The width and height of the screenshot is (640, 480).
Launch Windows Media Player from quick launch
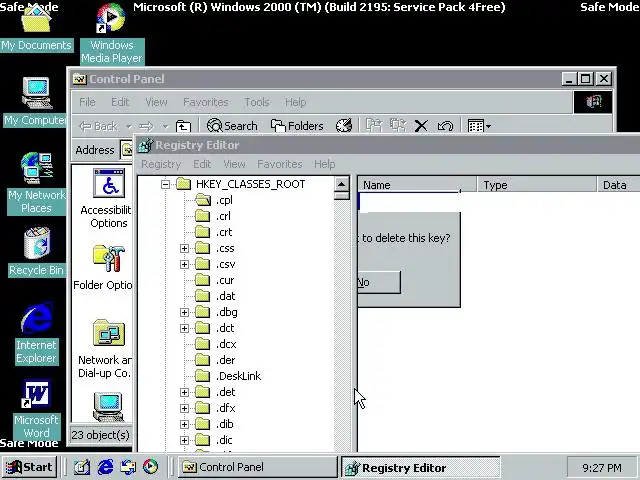[150, 467]
